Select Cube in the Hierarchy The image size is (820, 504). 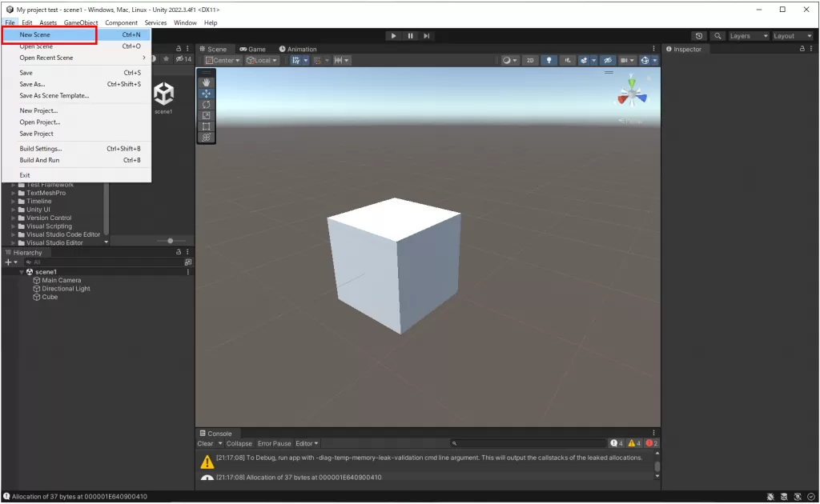tap(50, 297)
